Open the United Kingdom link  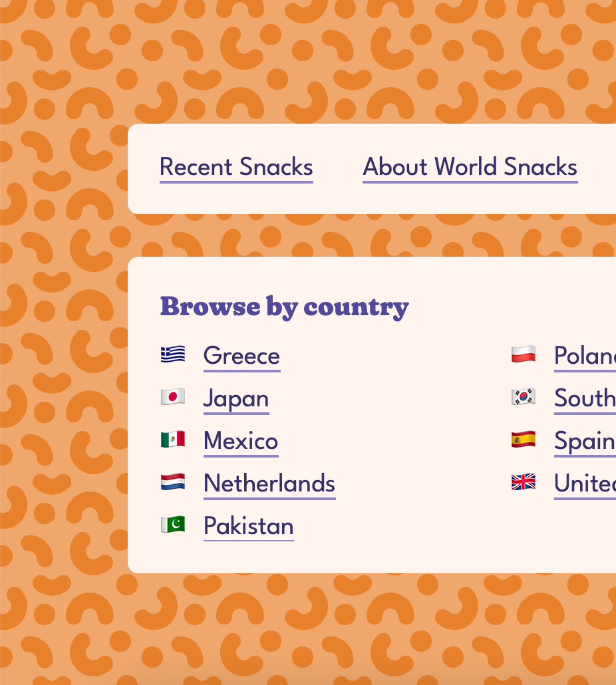pyautogui.click(x=584, y=483)
